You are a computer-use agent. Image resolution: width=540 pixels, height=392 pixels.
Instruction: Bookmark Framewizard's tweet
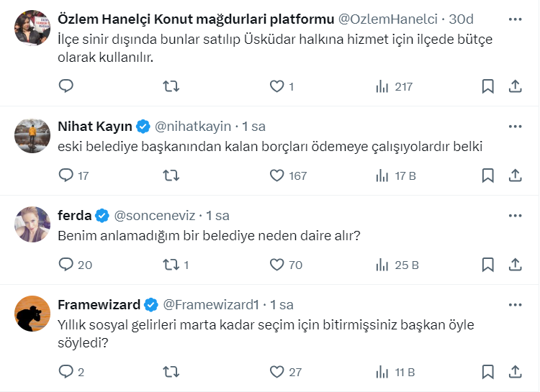(x=487, y=372)
